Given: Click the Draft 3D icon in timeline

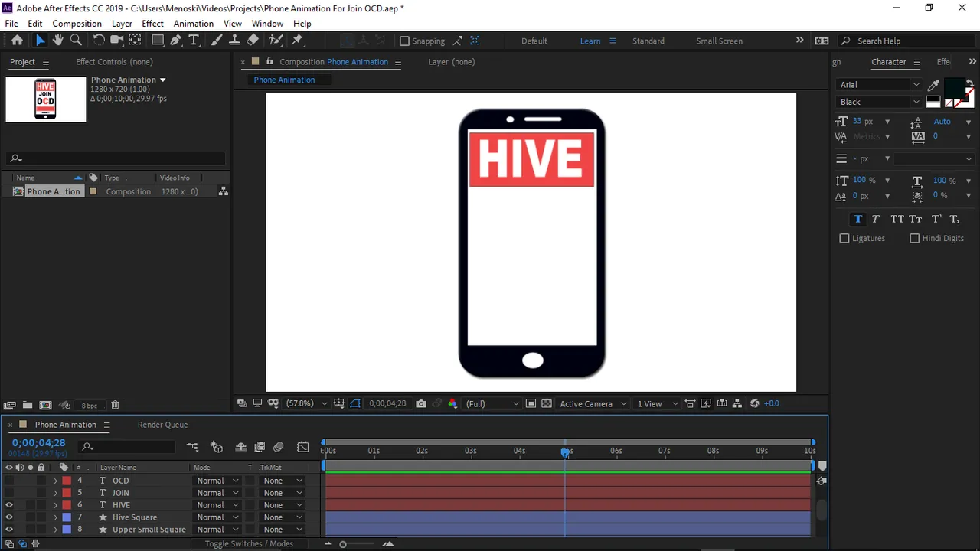Looking at the screenshot, I should coord(217,447).
